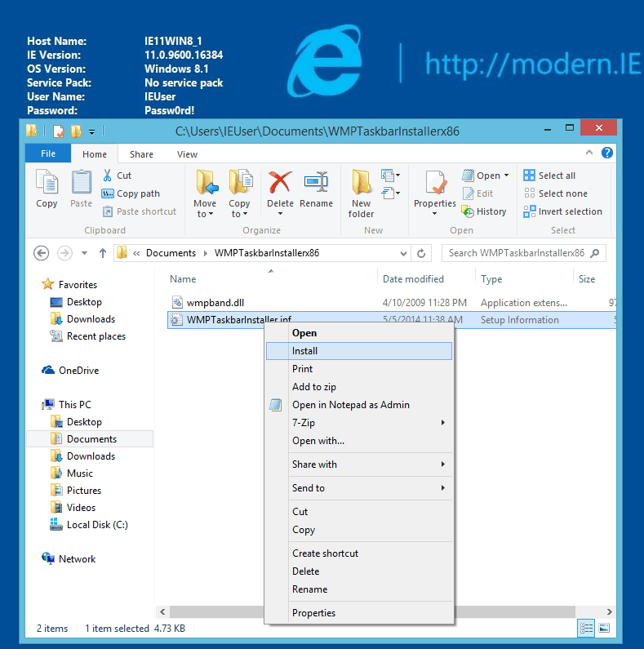644x649 pixels.
Task: Switch to the Share ribbon tab
Action: pos(141,154)
